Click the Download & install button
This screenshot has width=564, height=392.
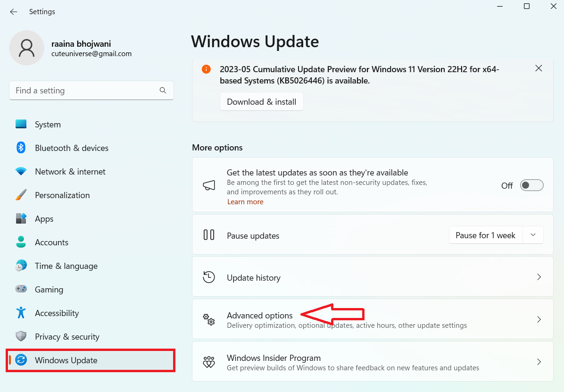(261, 102)
